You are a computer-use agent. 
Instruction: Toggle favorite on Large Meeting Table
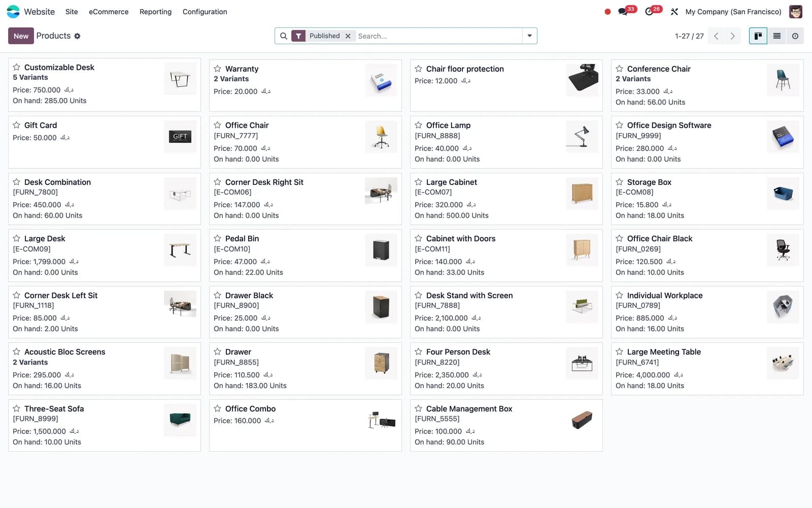(x=620, y=352)
